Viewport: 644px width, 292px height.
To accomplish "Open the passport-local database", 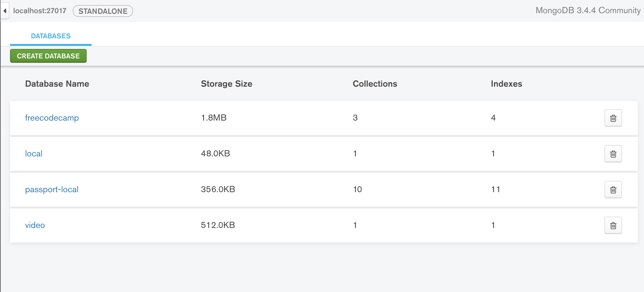I will pyautogui.click(x=52, y=190).
